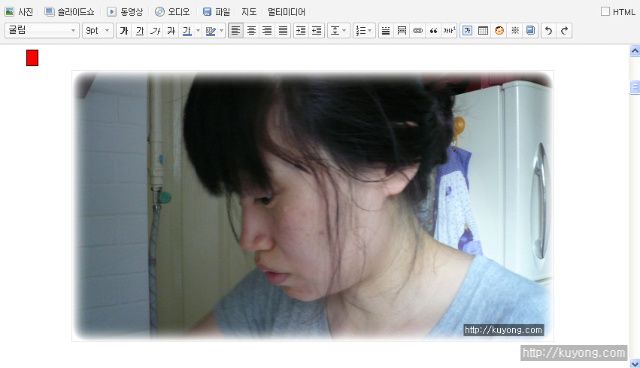Click the highlighted icon left of table
This screenshot has height=368, width=640.
coord(467,31)
